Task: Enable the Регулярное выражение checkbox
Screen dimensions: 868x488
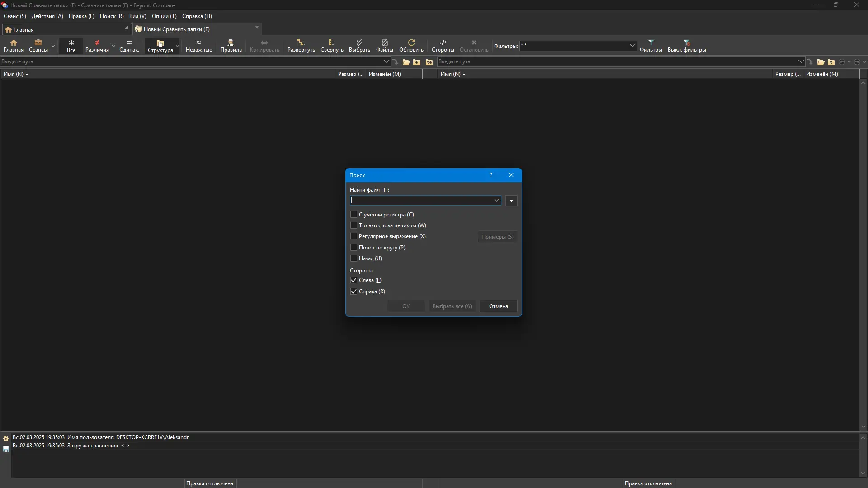Action: (354, 236)
